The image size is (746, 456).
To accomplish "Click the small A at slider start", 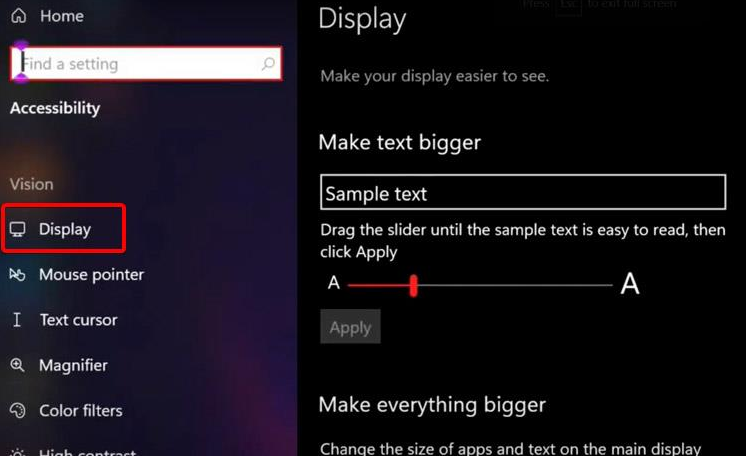I will 334,283.
